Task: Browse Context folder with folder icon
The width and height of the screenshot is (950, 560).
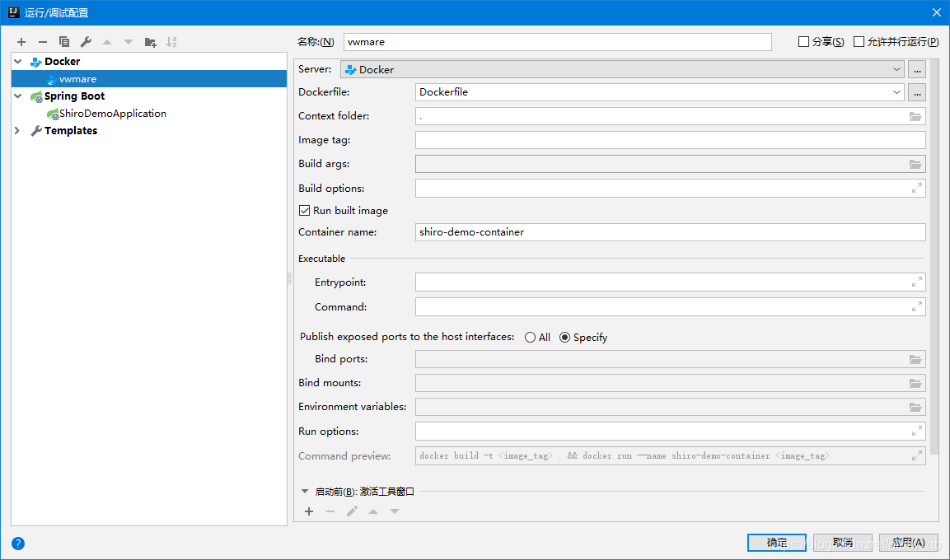Action: tap(915, 116)
